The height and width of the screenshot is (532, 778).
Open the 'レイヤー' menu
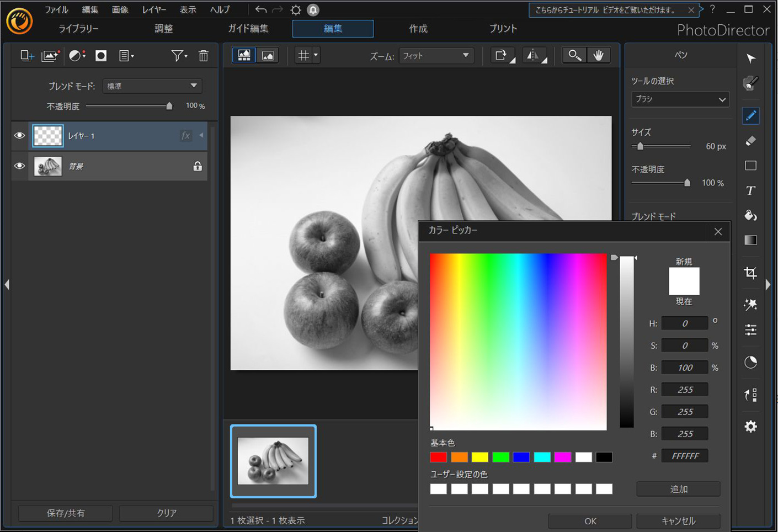pos(154,10)
